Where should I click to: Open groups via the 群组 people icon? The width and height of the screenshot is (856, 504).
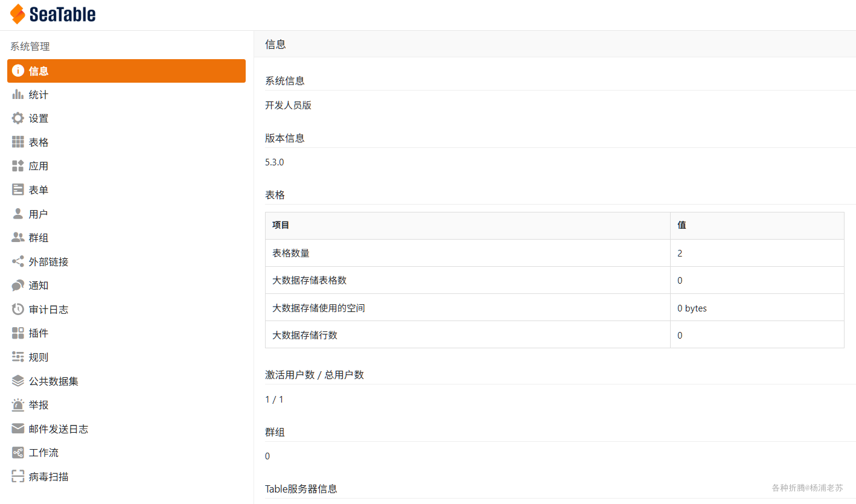tap(18, 237)
